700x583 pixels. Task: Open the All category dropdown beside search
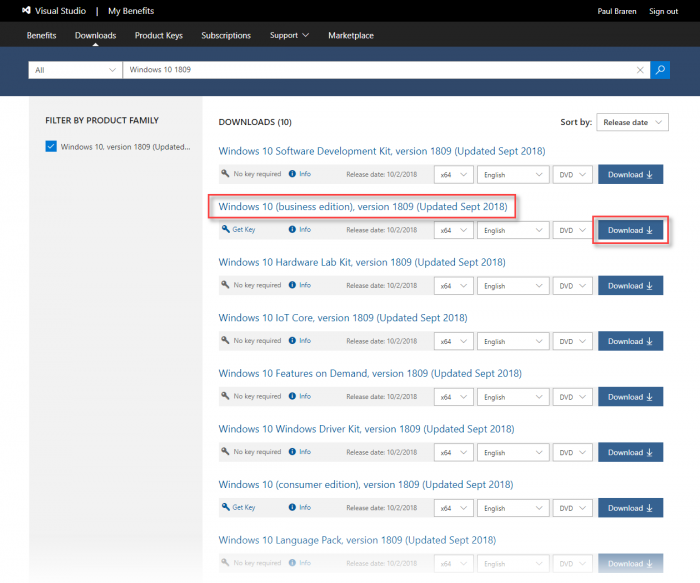click(x=75, y=70)
